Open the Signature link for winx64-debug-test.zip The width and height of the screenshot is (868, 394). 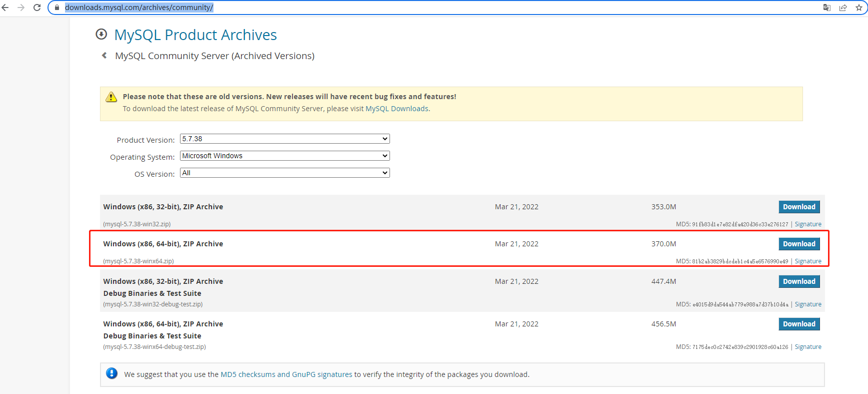(x=808, y=347)
